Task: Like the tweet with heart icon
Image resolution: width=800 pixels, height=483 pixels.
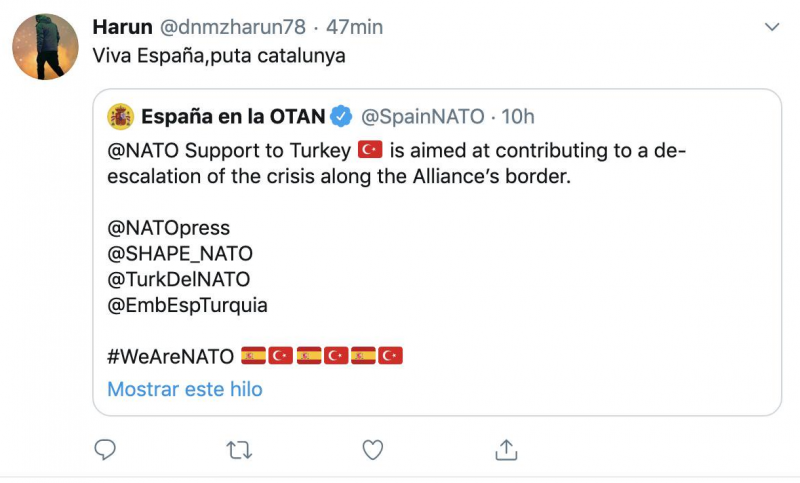Action: [x=372, y=450]
